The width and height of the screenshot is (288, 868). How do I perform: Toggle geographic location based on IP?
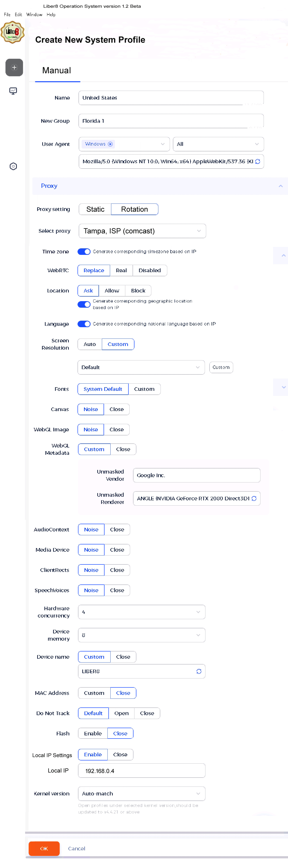pyautogui.click(x=84, y=304)
